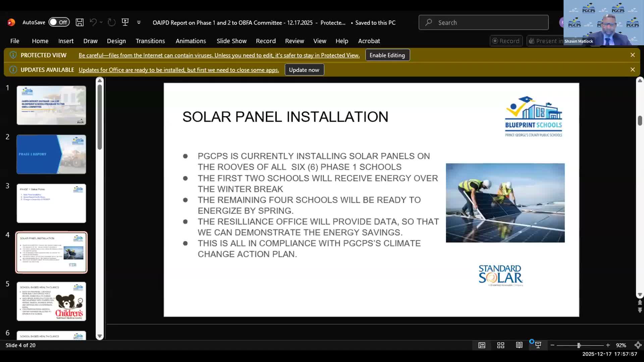Image resolution: width=644 pixels, height=362 pixels.
Task: Click the Save icon in title bar
Action: point(79,22)
